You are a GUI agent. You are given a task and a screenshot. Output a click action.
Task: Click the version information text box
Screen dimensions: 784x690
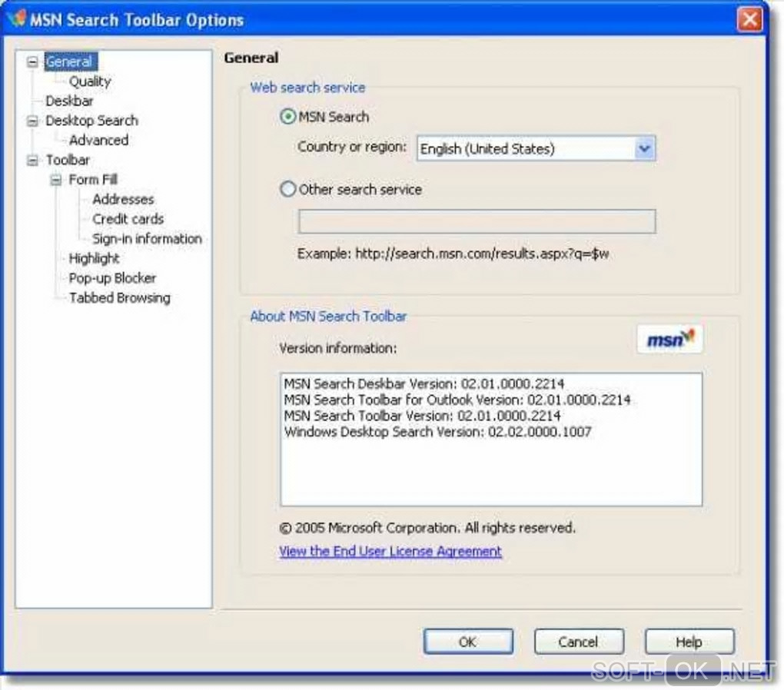pos(491,439)
